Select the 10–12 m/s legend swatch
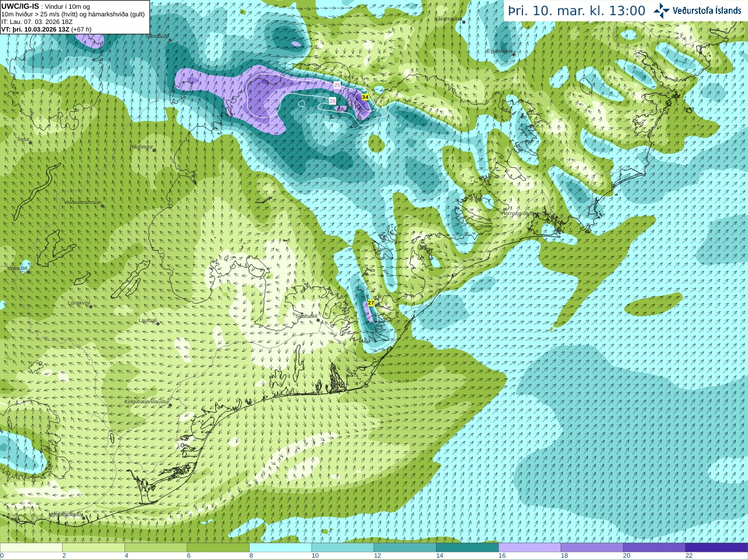 coord(342,548)
